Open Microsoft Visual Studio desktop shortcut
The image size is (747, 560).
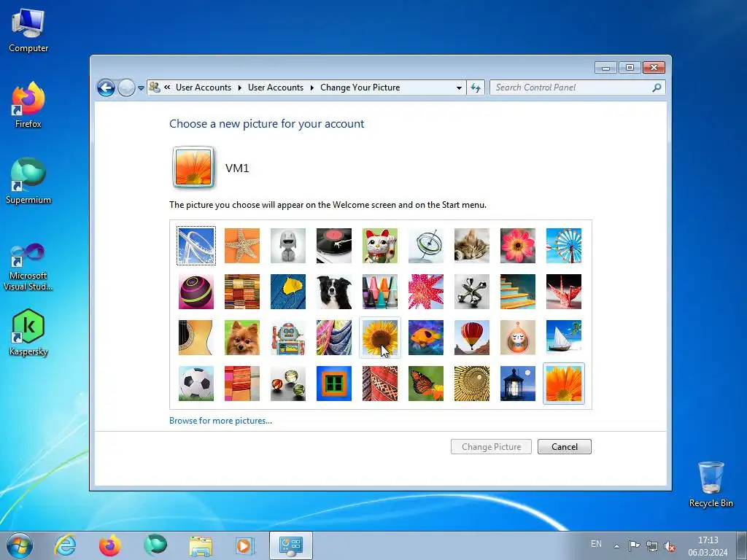(x=28, y=267)
